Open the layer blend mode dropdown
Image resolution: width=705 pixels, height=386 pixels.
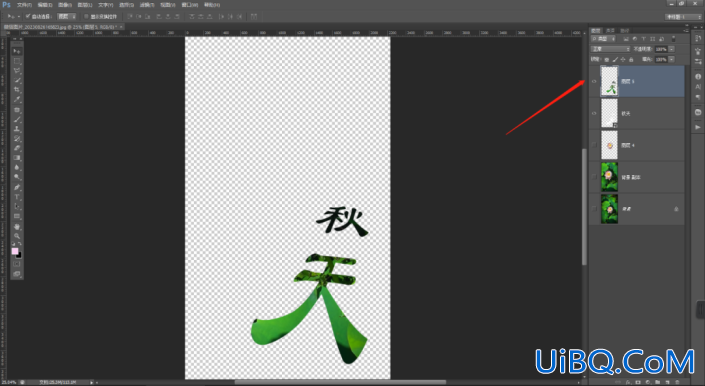pos(611,49)
